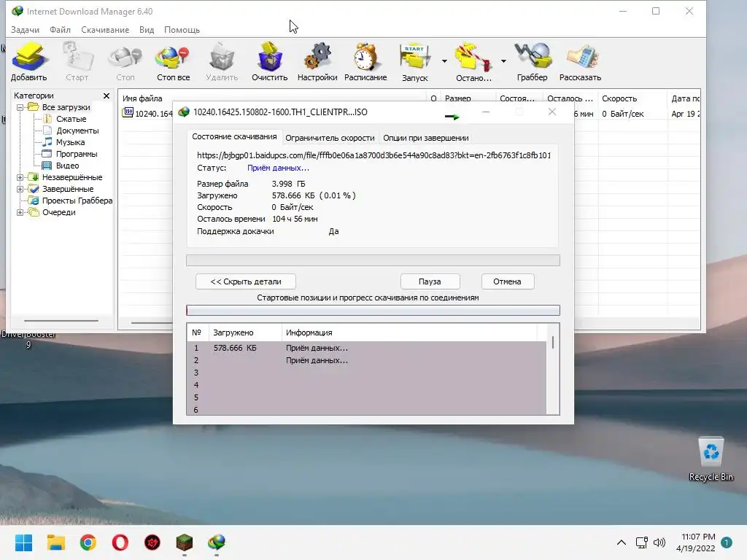Select the Документы category
Viewport: 747px width, 560px height.
pos(77,131)
